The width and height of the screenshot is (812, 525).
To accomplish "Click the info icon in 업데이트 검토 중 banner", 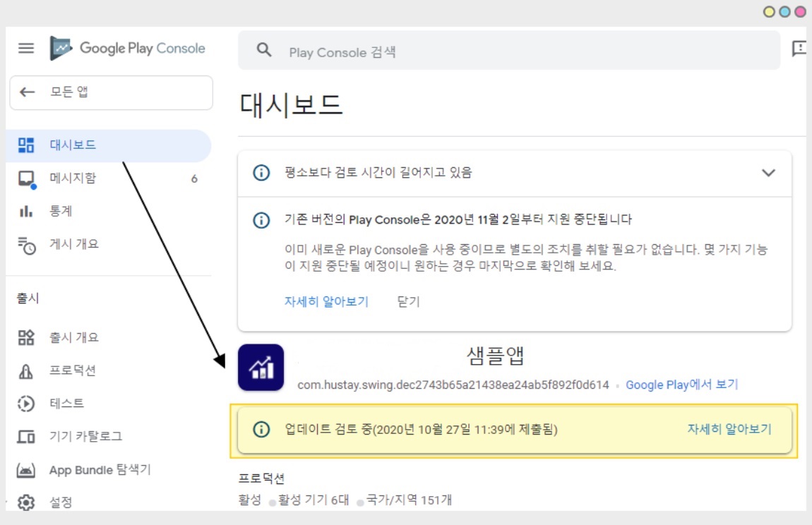I will pos(261,429).
